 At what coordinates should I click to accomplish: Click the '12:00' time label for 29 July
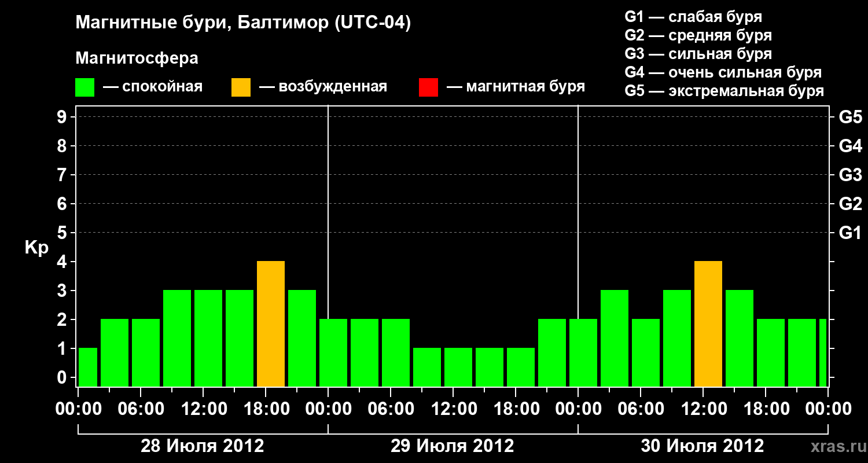pyautogui.click(x=453, y=409)
